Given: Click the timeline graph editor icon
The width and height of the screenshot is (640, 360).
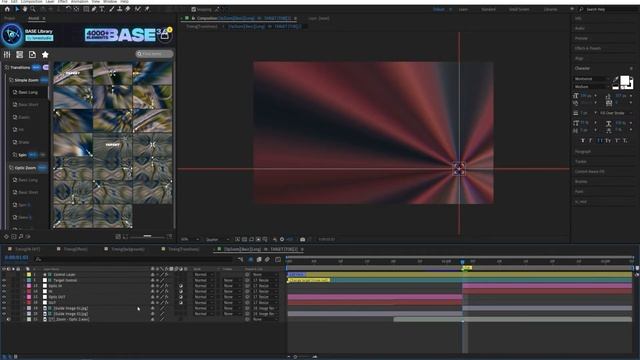Looking at the screenshot, I should click(278, 260).
